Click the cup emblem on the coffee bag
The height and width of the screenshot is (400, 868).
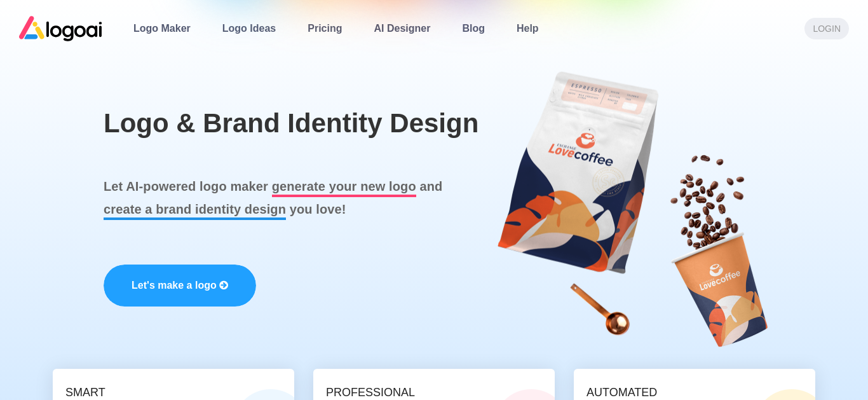coord(586,139)
